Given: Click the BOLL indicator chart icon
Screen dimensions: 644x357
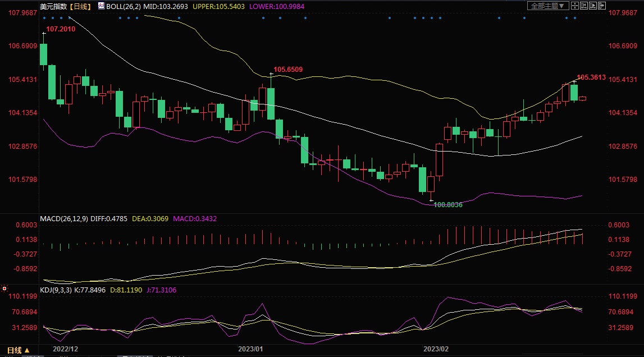Looking at the screenshot, I should pos(101,6).
